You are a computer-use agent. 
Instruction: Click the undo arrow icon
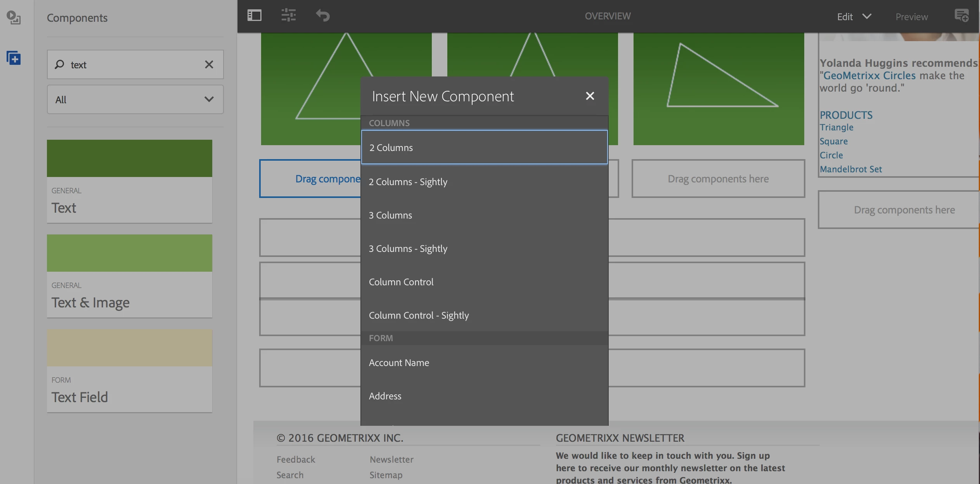322,16
